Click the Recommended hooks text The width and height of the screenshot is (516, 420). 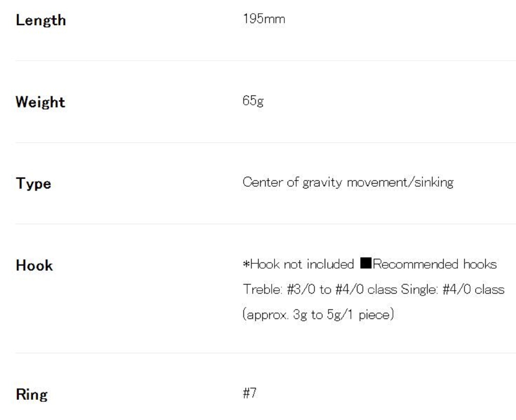coord(435,264)
